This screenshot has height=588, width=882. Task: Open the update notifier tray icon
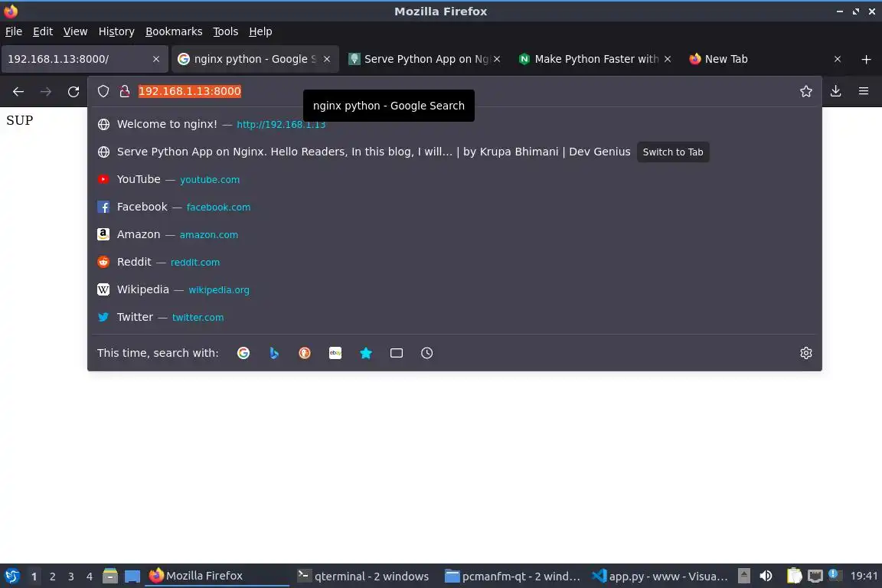pyautogui.click(x=835, y=575)
